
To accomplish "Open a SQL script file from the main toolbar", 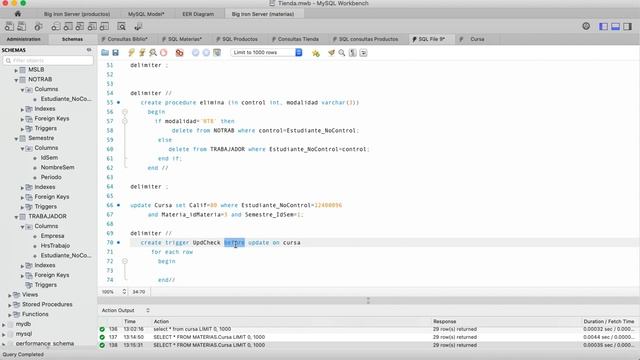I will tap(21, 27).
